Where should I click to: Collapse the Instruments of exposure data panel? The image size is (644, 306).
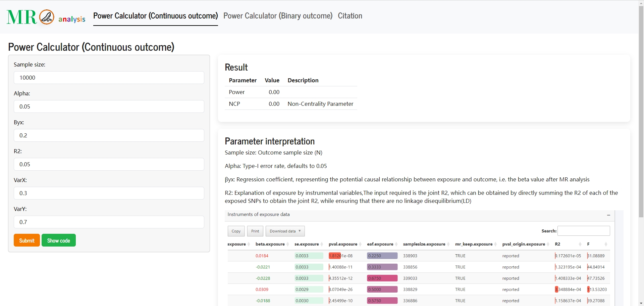coord(608,215)
